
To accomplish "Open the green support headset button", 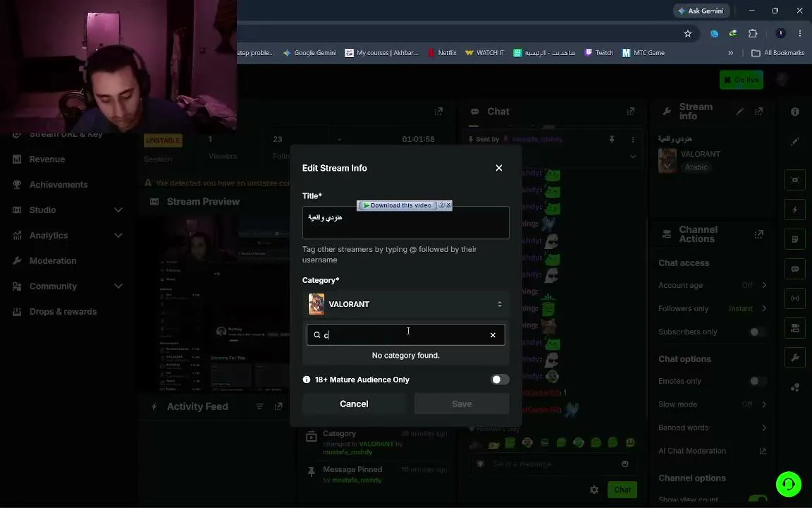I will 788,484.
